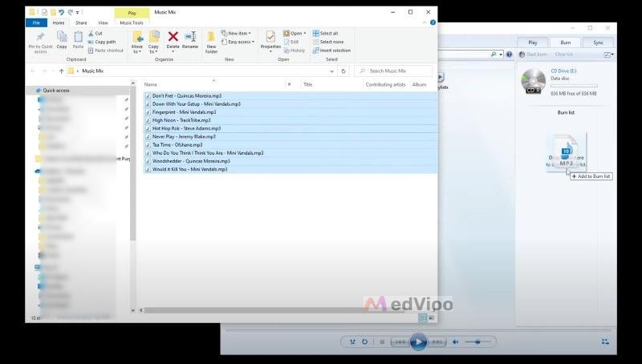Collapse the Explorer ribbon chevron
This screenshot has height=364, width=642.
pos(425,22)
